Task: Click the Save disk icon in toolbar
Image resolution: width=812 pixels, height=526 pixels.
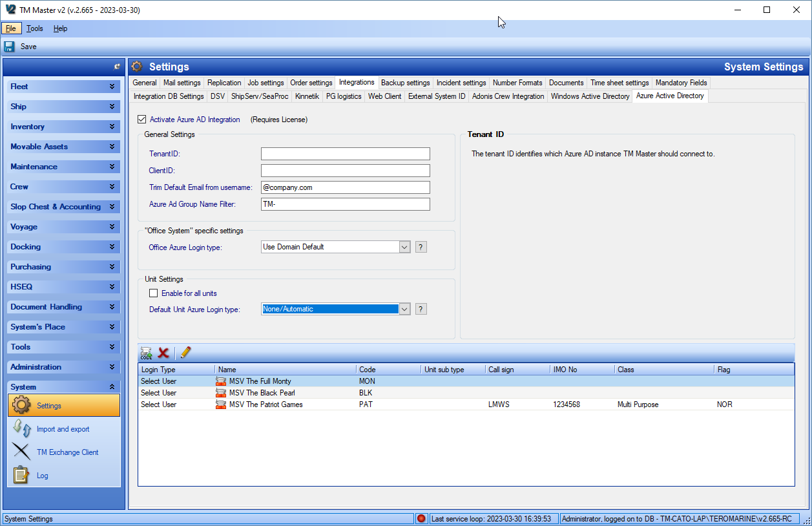Action: (x=9, y=47)
